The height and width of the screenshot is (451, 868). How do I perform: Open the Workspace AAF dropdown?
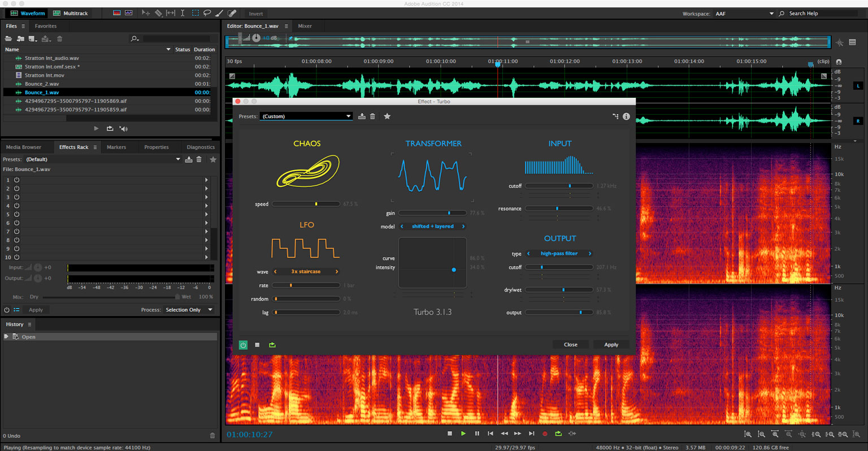(x=744, y=14)
